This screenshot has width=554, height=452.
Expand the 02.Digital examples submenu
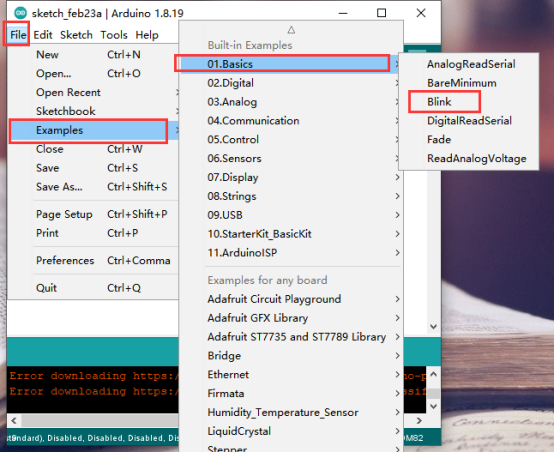291,83
